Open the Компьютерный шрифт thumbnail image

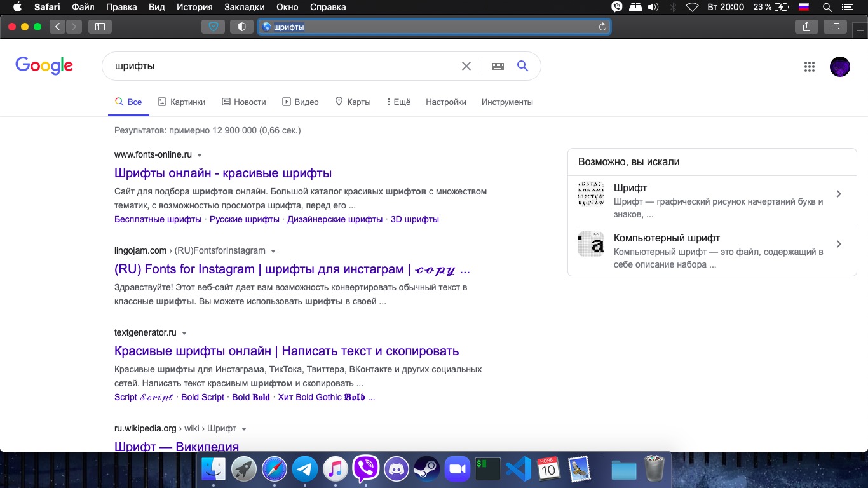pyautogui.click(x=591, y=244)
